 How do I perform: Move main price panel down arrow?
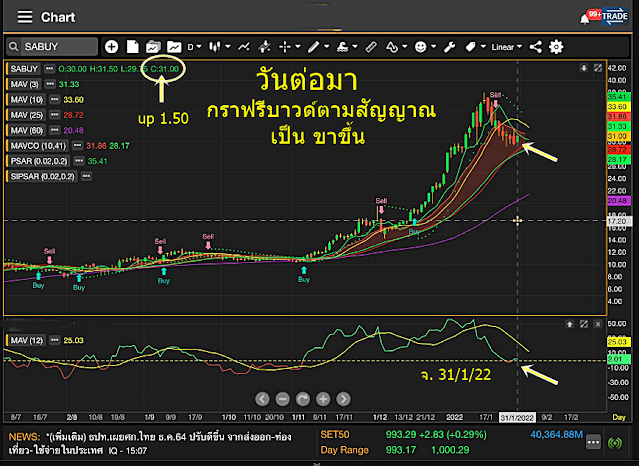tap(584, 68)
